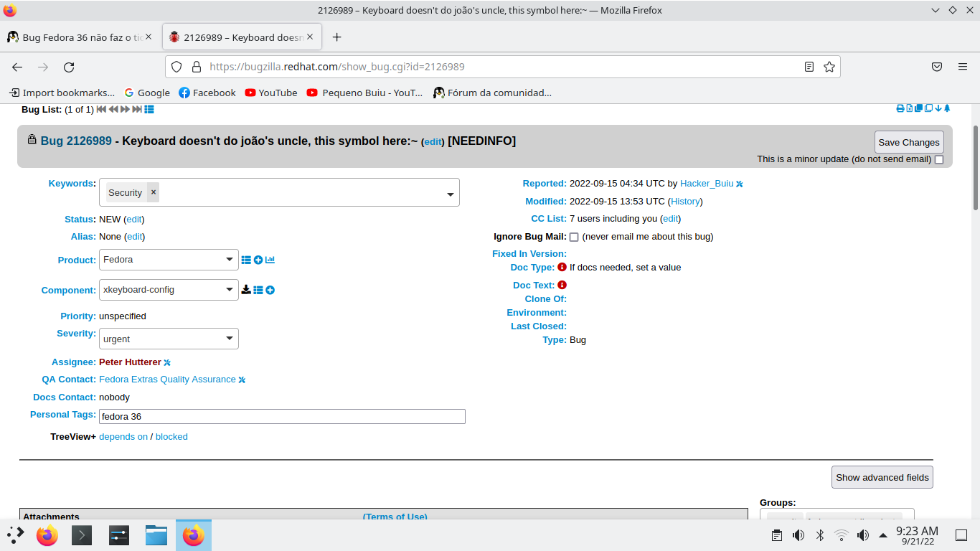Enable the Ignore Bug Mail checkbox
Image resolution: width=980 pixels, height=551 pixels.
tap(574, 237)
